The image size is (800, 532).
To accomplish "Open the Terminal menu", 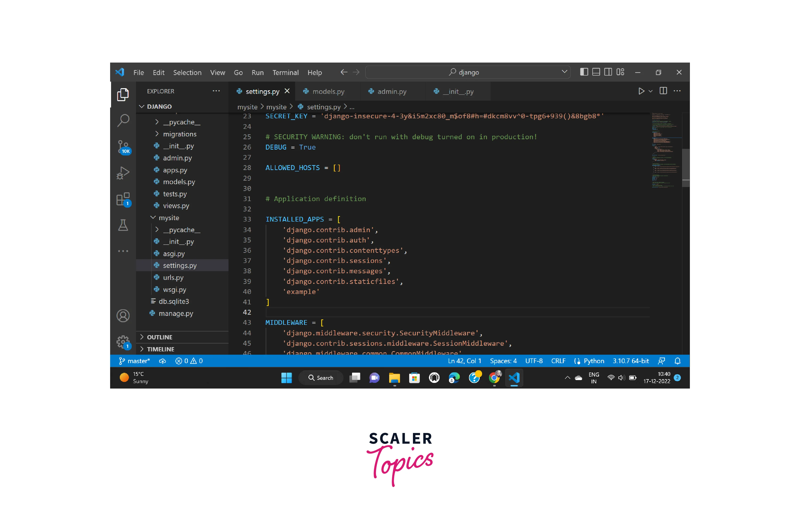I will tap(285, 73).
